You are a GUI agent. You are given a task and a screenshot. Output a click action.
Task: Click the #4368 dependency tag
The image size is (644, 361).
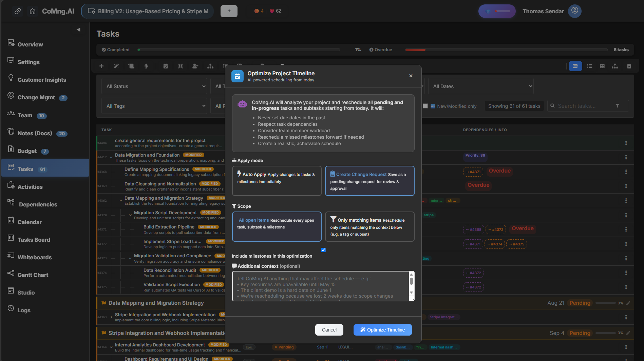click(473, 229)
